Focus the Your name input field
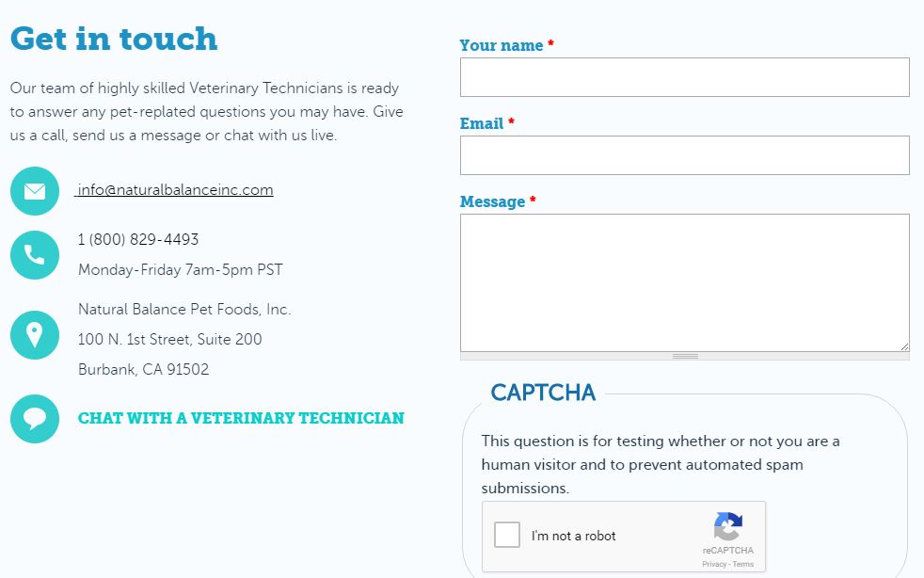 (x=684, y=77)
